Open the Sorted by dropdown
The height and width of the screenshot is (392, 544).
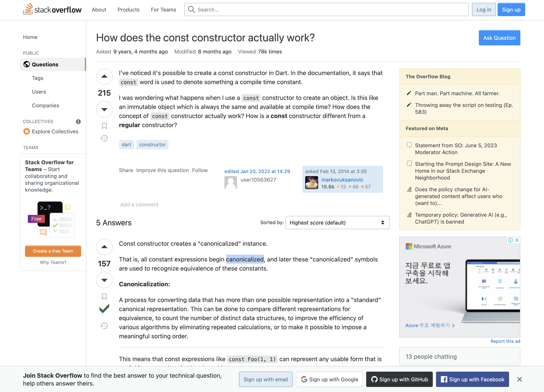[x=337, y=223]
